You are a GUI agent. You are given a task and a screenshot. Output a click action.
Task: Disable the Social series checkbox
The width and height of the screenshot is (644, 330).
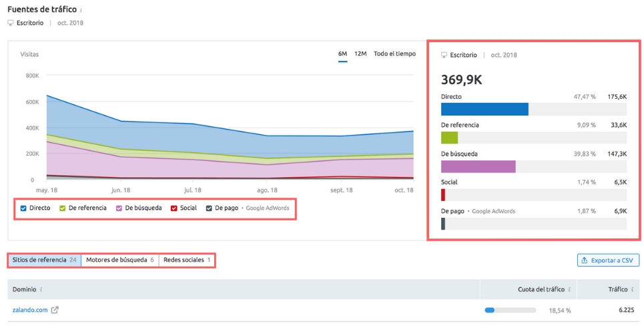pyautogui.click(x=174, y=208)
